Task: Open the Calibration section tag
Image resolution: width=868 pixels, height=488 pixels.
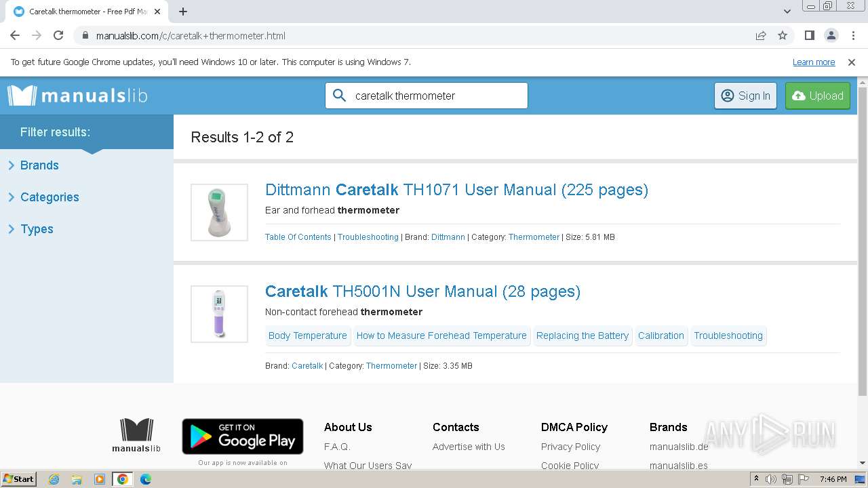Action: [661, 335]
